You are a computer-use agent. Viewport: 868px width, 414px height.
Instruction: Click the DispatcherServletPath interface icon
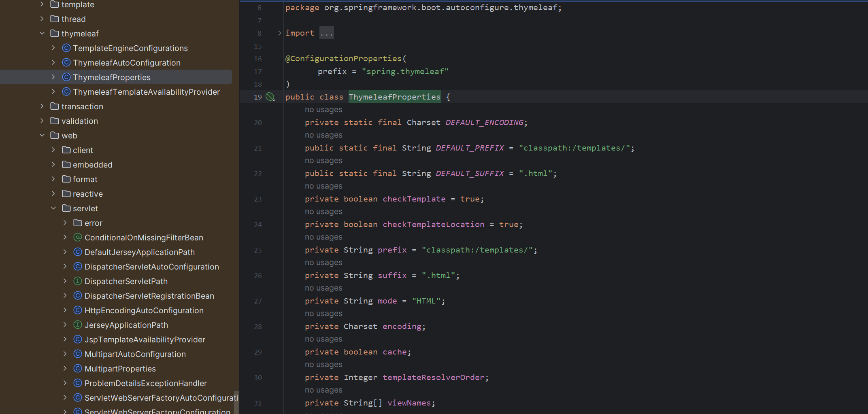point(78,281)
